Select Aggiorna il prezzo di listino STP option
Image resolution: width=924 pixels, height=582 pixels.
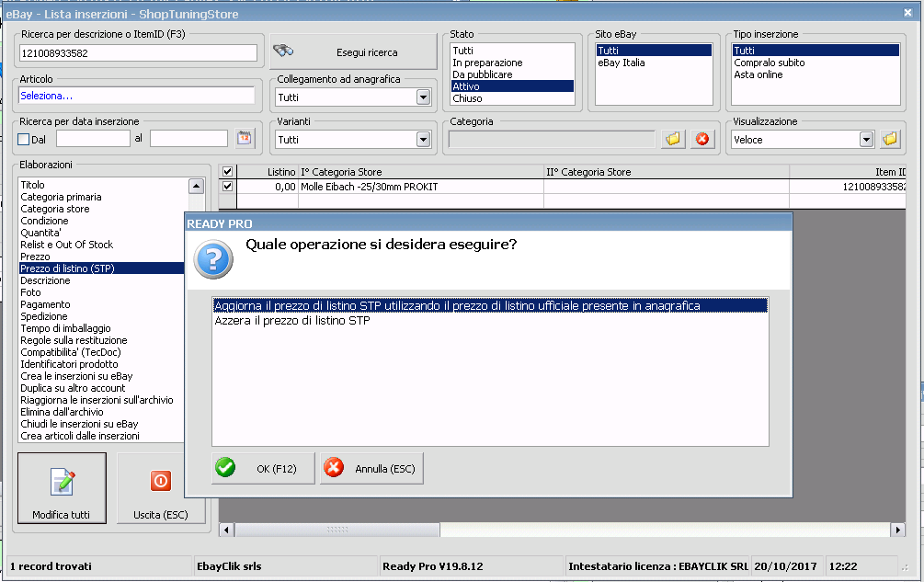tap(490, 306)
